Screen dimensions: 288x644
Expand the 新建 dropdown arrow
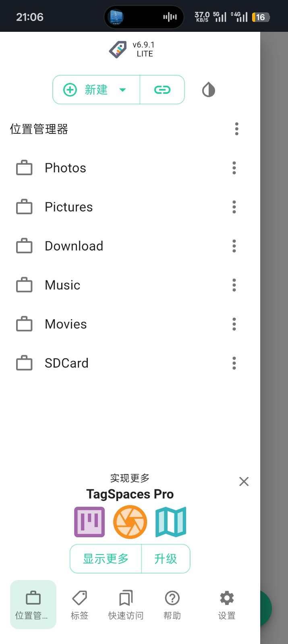[x=123, y=90]
